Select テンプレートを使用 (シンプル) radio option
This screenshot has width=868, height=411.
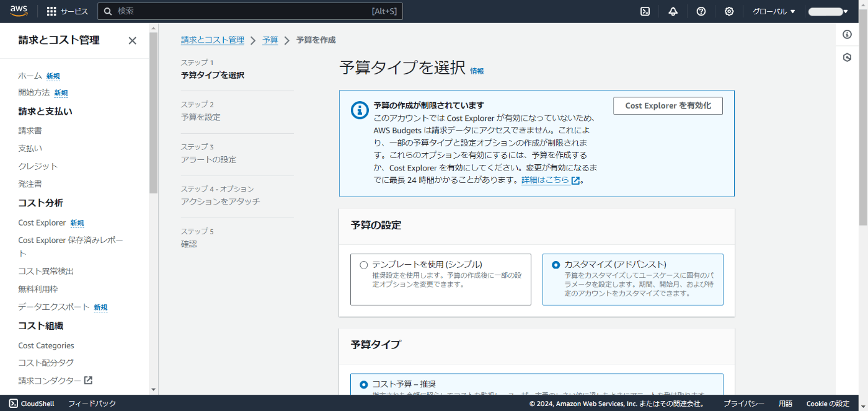click(x=364, y=265)
